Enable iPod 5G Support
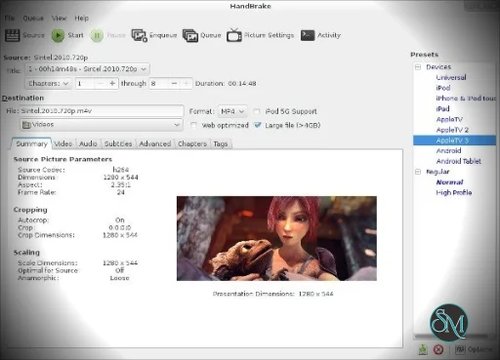500x360 pixels. 257,111
